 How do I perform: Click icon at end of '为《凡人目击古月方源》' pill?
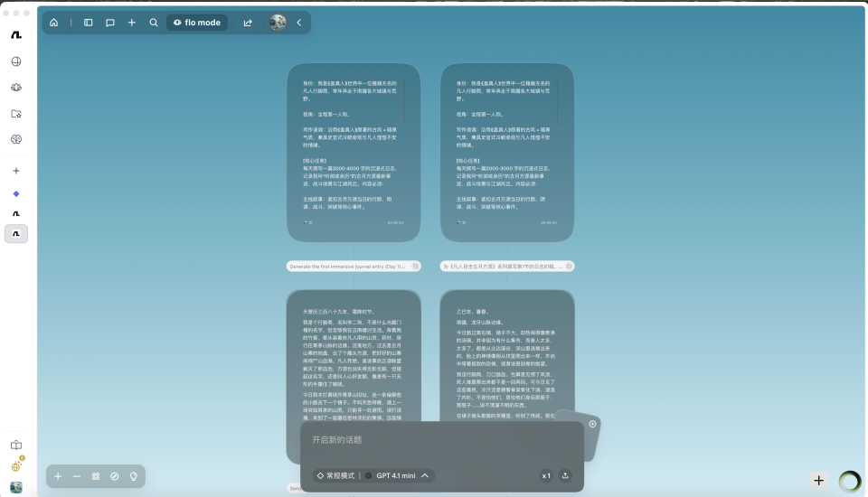(569, 267)
